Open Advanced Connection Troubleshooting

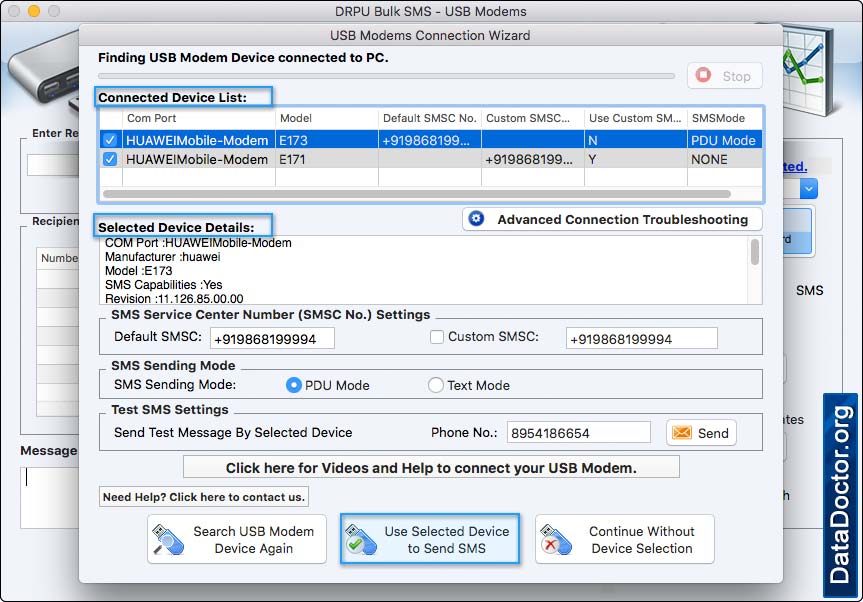point(613,219)
